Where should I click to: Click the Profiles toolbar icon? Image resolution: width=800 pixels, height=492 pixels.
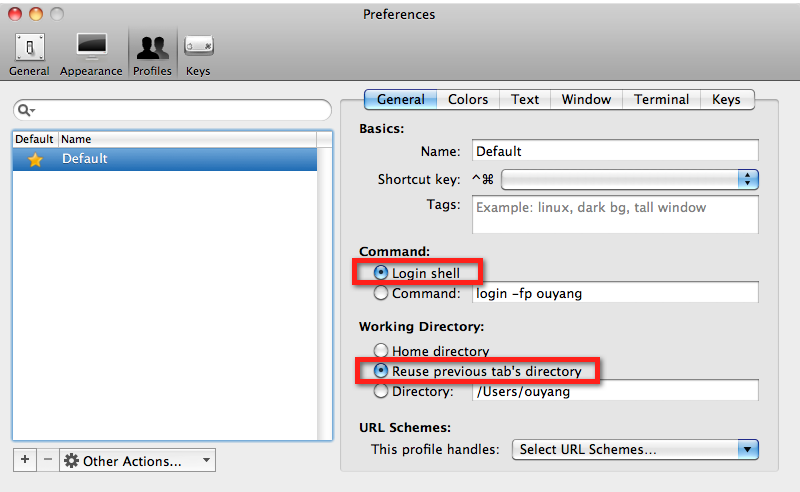(152, 53)
